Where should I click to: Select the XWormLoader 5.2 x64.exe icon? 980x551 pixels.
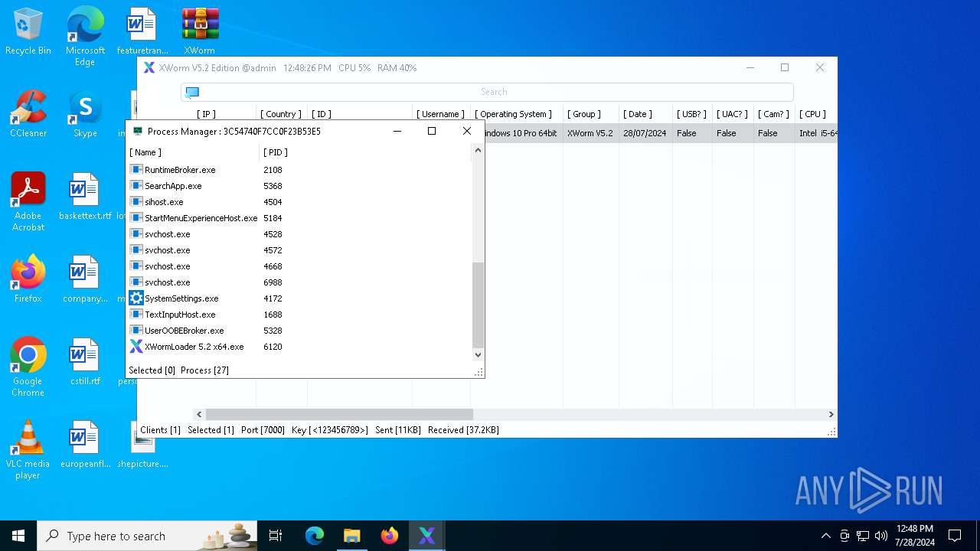click(x=136, y=347)
